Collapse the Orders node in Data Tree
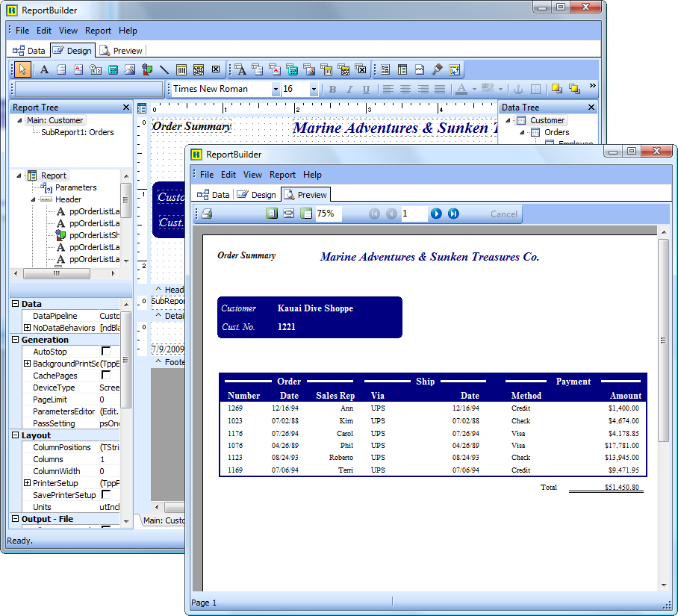 (x=523, y=132)
